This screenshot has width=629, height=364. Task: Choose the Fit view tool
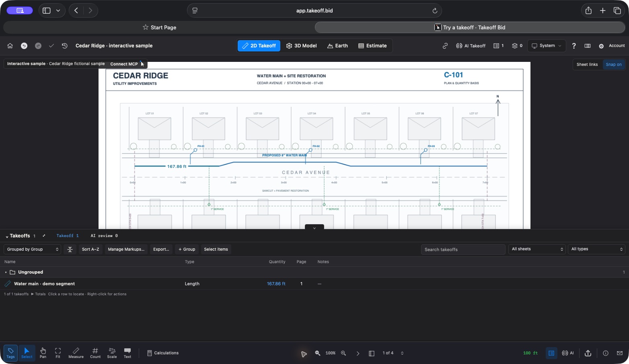[x=58, y=353]
